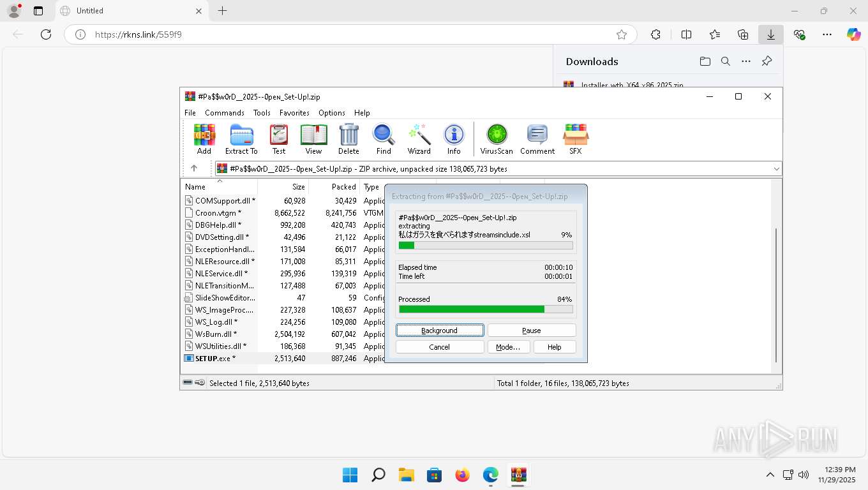Open Firefox from the taskbar
The width and height of the screenshot is (868, 490).
click(462, 475)
